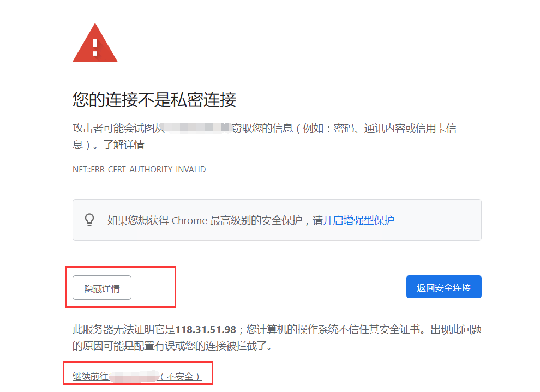Viewport: 540px width, 392px height.
Task: Click the phrase 最高级别的安全保护 in the suggestion
Action: click(256, 220)
